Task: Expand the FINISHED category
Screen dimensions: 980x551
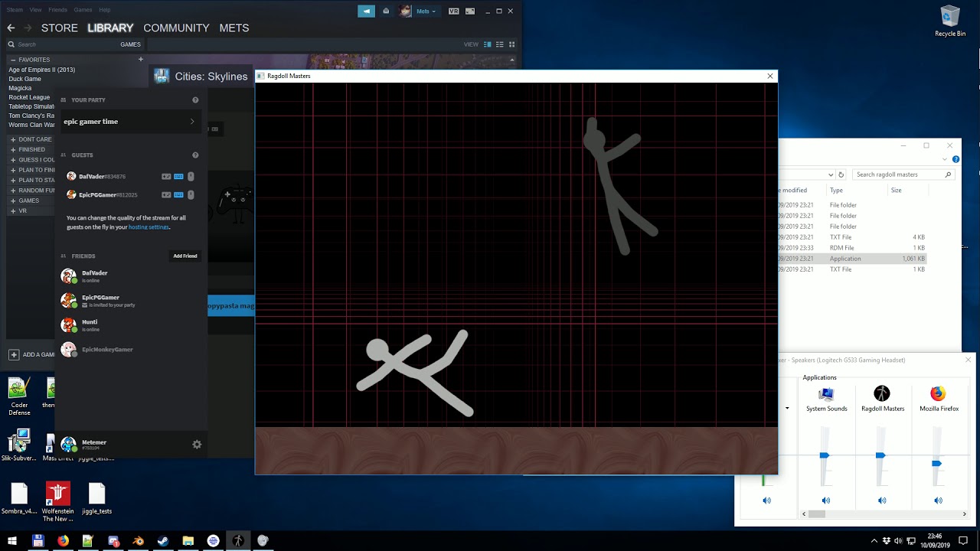Action: click(13, 150)
